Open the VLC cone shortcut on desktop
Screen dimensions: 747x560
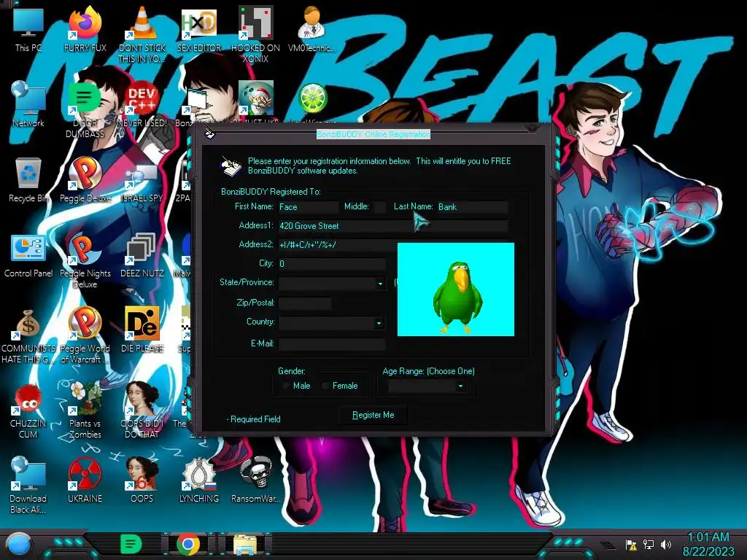[x=142, y=34]
